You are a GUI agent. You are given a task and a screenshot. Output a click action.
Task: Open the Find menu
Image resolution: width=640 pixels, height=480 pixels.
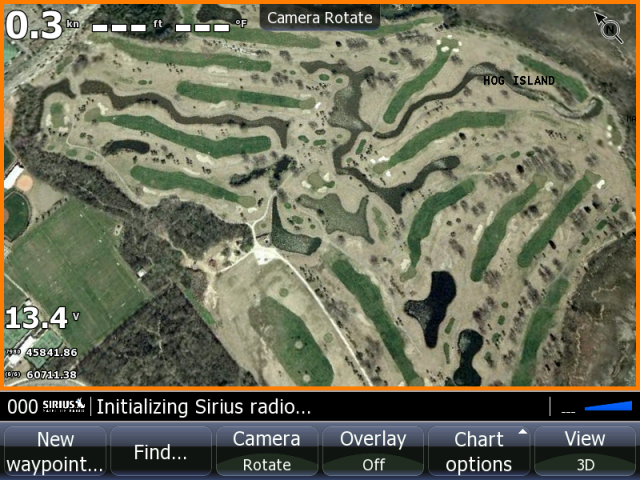tap(161, 451)
